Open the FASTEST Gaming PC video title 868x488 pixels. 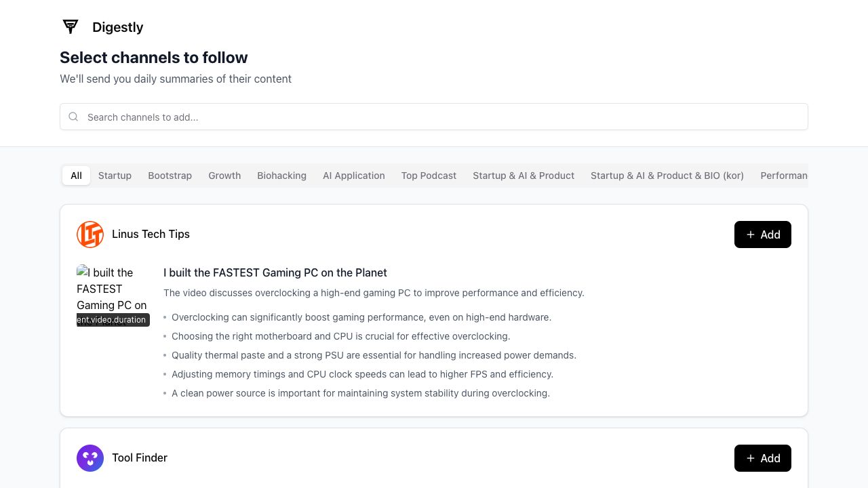[275, 272]
